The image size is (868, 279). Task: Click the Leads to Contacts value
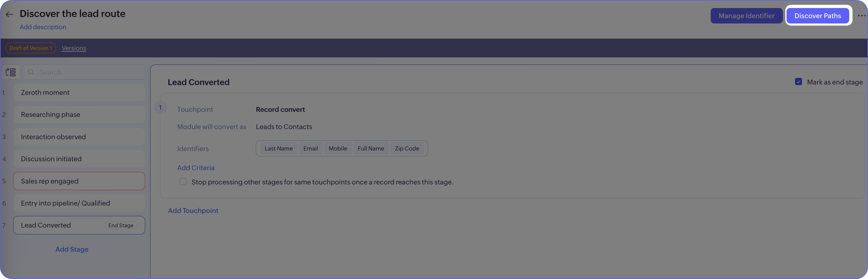284,127
